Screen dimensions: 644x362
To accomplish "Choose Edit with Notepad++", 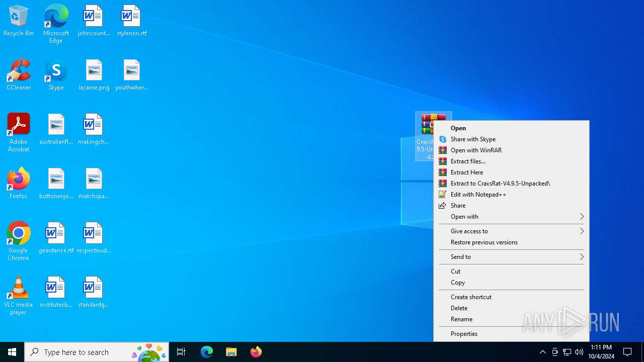I will click(x=511, y=195).
